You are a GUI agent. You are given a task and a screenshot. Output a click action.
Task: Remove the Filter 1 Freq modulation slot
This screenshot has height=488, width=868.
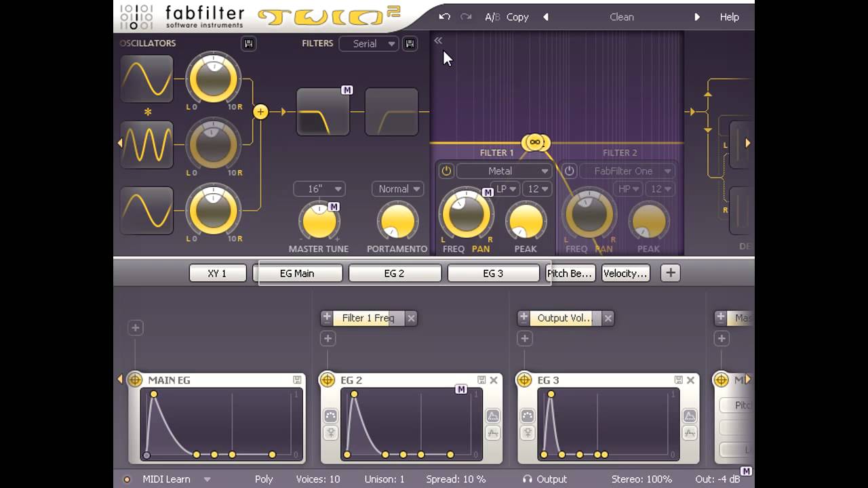(x=411, y=318)
